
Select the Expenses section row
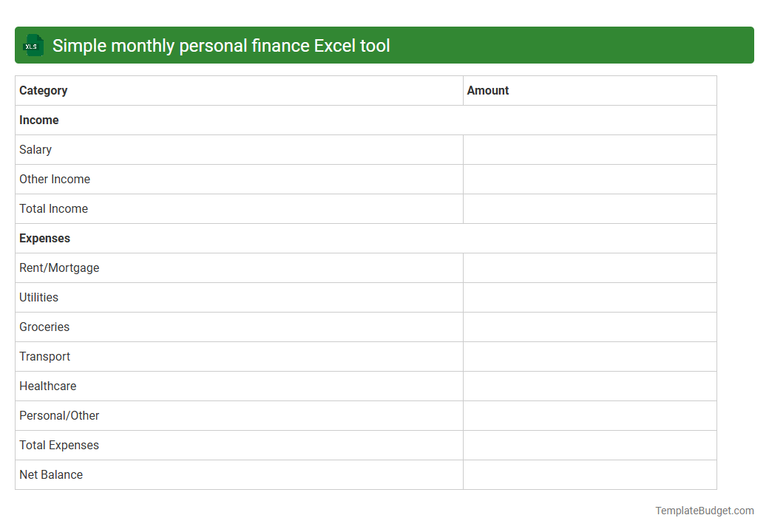[x=44, y=238]
